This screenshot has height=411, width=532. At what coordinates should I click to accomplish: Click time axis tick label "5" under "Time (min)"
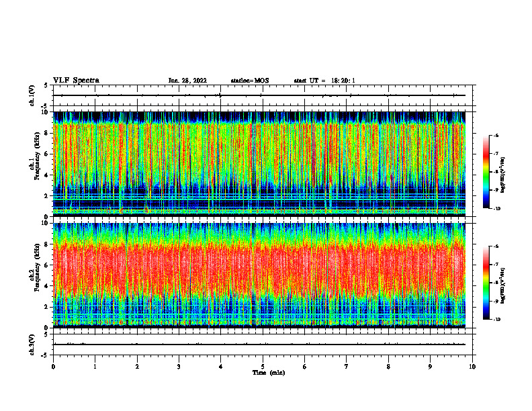[x=263, y=367]
